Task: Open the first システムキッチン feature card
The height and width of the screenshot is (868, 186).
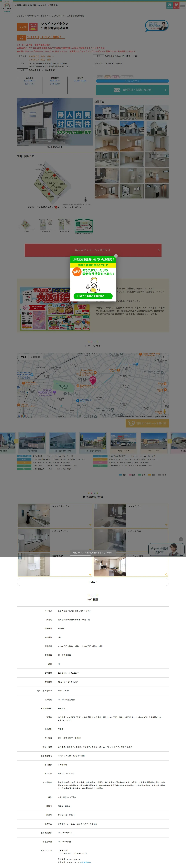Action: (55, 516)
